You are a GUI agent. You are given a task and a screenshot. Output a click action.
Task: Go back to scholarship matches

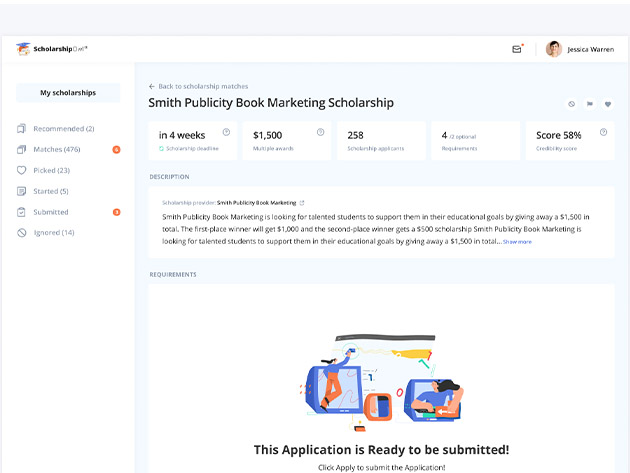(x=198, y=86)
